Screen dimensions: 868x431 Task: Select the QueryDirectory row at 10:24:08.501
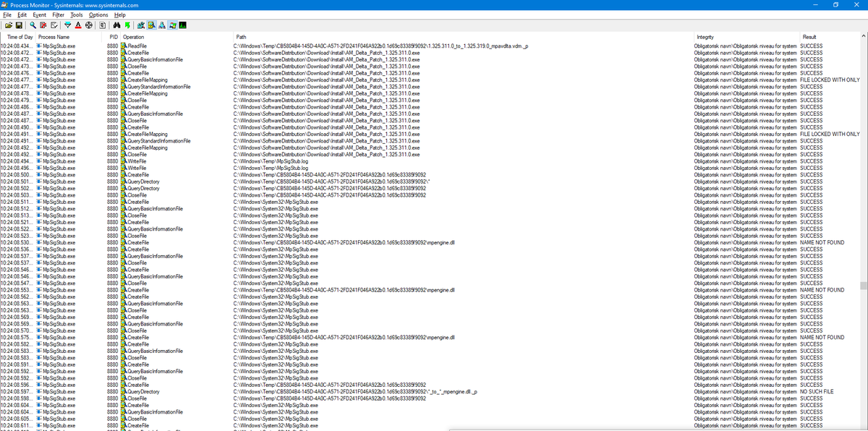430,181
